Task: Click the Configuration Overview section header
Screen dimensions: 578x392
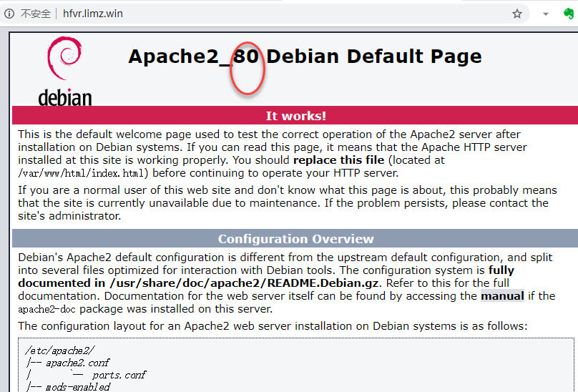Action: coord(295,239)
